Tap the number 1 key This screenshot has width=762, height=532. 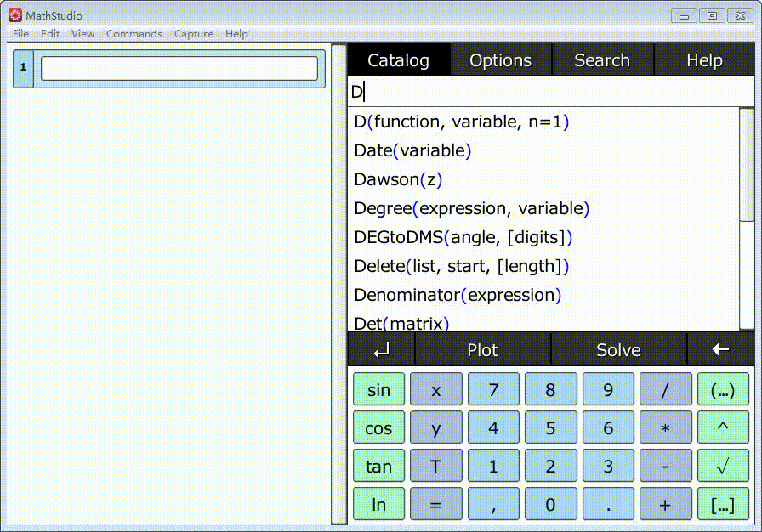493,466
